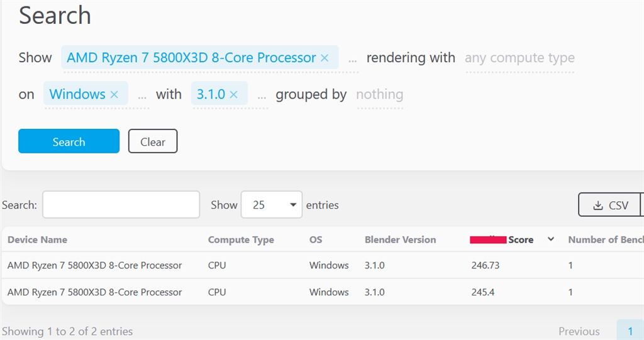Image resolution: width=644 pixels, height=340 pixels.
Task: Go to the Previous page
Action: tap(579, 331)
